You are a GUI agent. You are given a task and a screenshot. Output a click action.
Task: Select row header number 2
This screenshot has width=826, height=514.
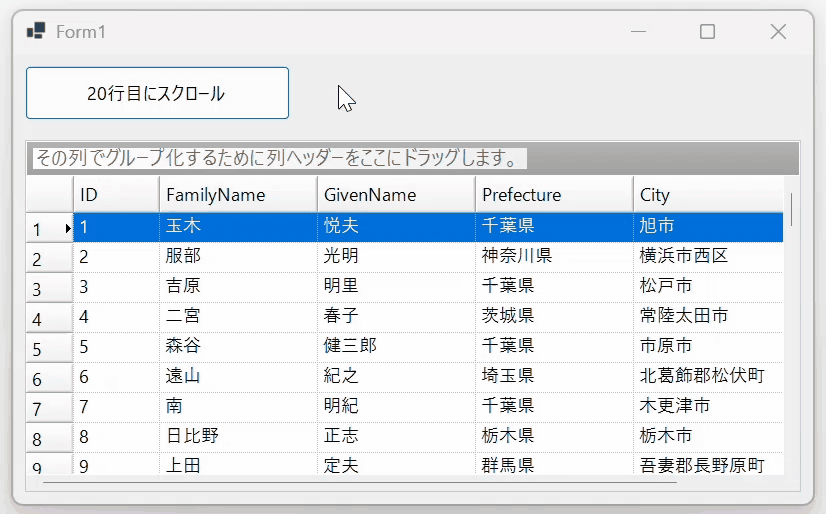tap(50, 258)
